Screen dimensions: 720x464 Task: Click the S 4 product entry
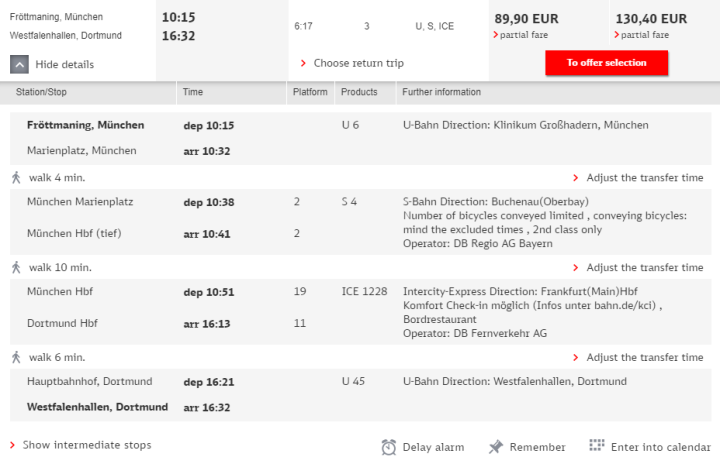click(349, 202)
